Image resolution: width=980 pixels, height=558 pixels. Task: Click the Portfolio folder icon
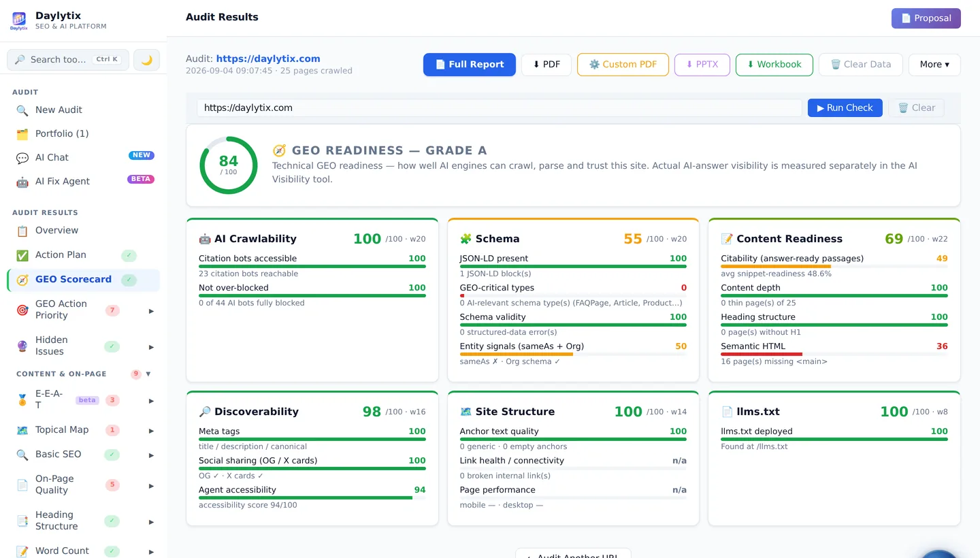22,134
